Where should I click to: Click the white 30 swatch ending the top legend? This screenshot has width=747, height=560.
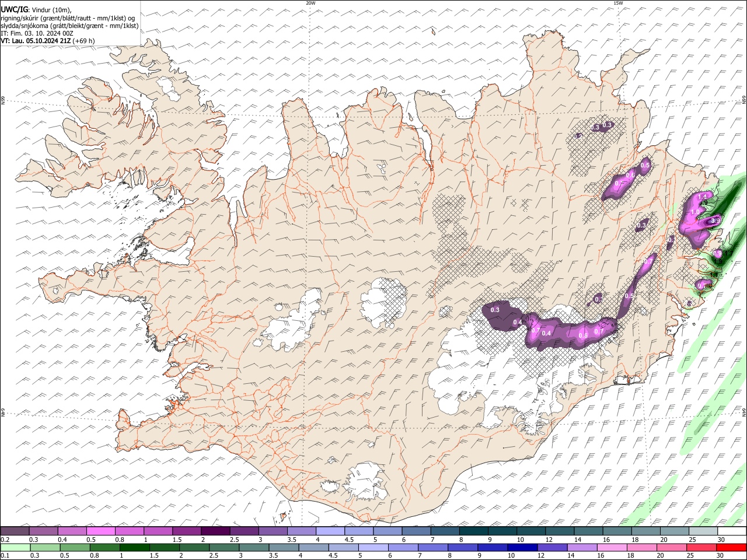click(x=732, y=531)
